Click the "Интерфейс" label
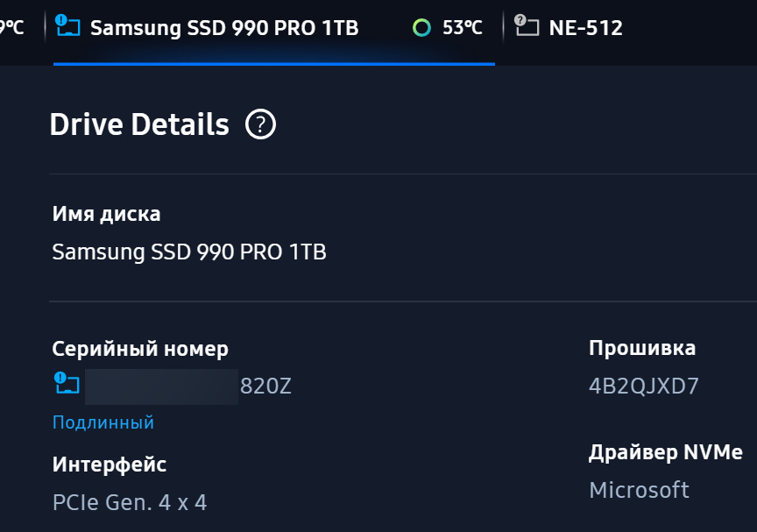This screenshot has width=757, height=532. pyautogui.click(x=110, y=465)
